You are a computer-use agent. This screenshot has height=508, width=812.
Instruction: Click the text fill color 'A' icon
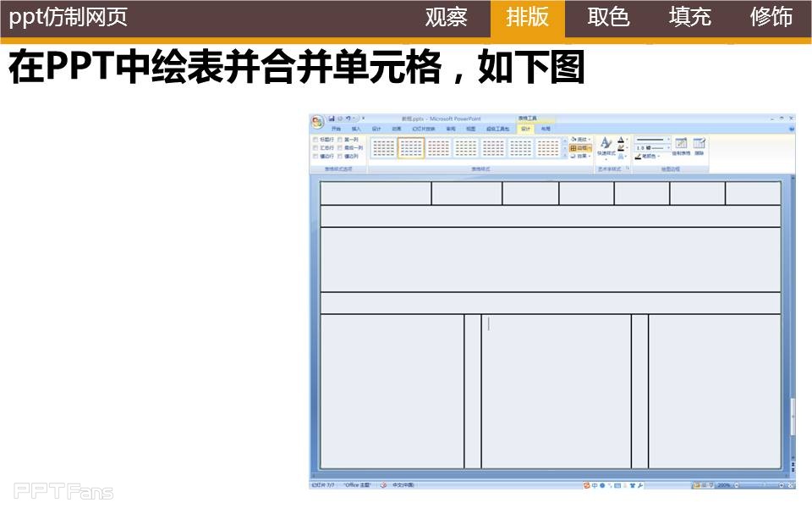622,140
